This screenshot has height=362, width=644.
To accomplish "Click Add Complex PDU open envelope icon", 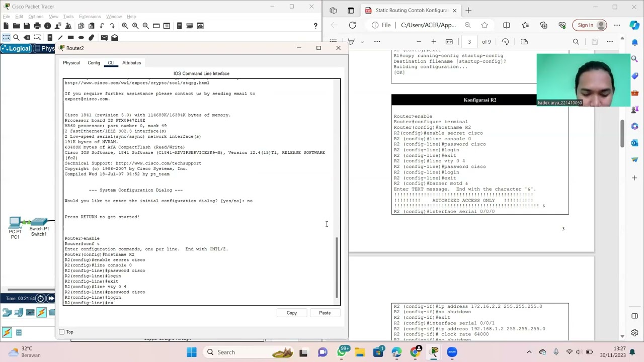I will (x=115, y=37).
